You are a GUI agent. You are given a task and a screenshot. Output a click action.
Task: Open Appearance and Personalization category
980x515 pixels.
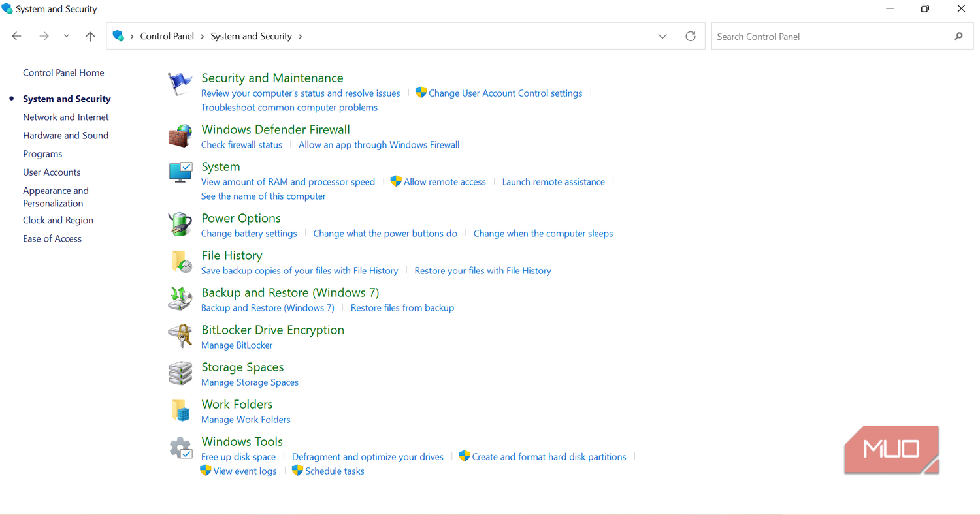coord(56,197)
